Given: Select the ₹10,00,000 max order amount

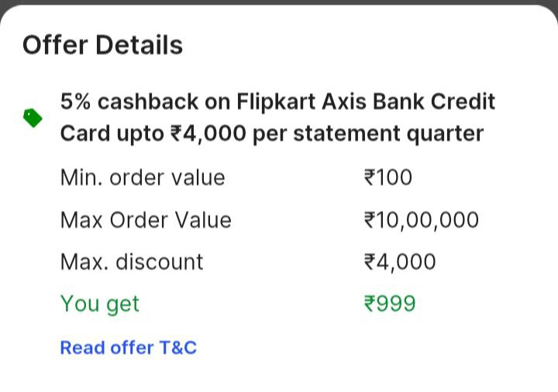Looking at the screenshot, I should [x=421, y=220].
